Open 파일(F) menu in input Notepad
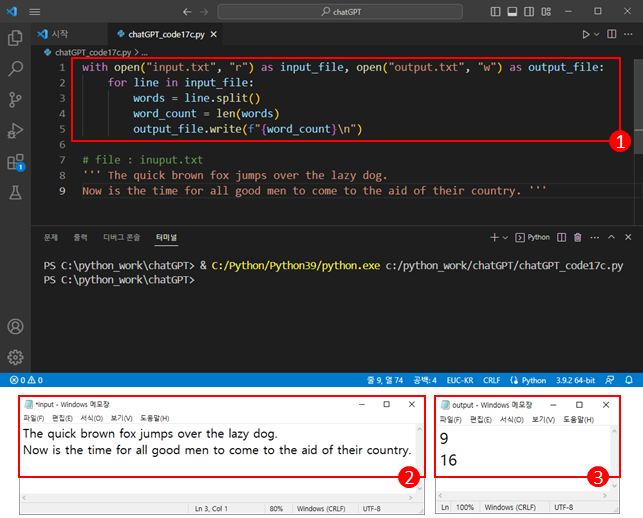 pos(34,418)
